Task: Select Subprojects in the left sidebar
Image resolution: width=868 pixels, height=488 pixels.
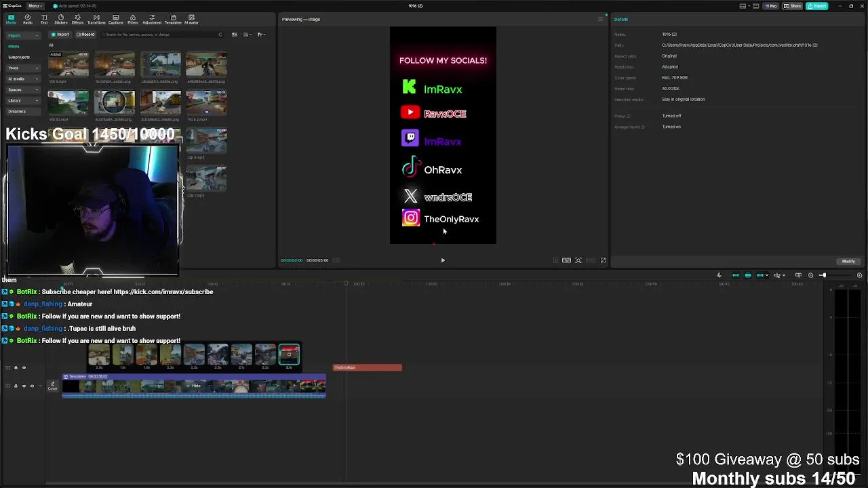Action: pos(19,57)
